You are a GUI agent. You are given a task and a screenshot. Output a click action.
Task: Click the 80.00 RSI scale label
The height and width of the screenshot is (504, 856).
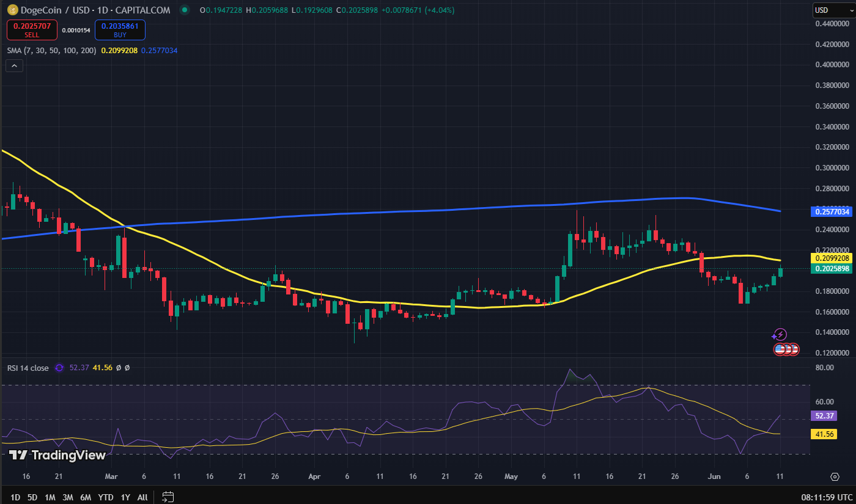(x=825, y=368)
